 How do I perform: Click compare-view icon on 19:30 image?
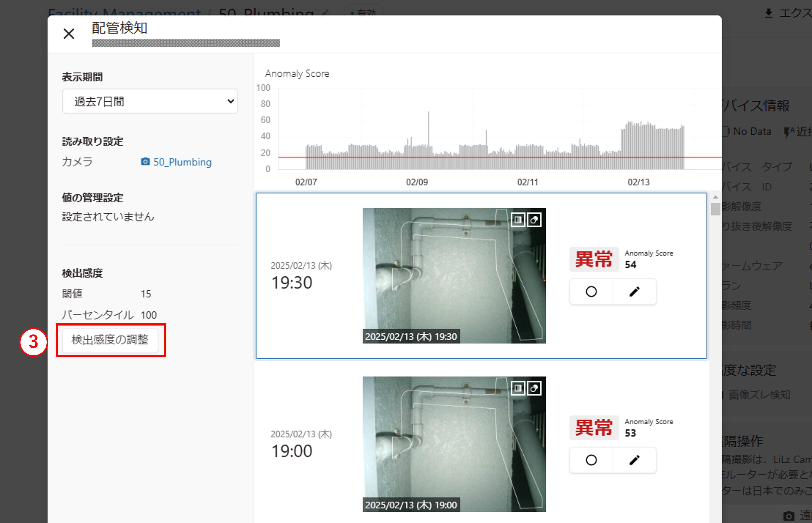pos(518,220)
